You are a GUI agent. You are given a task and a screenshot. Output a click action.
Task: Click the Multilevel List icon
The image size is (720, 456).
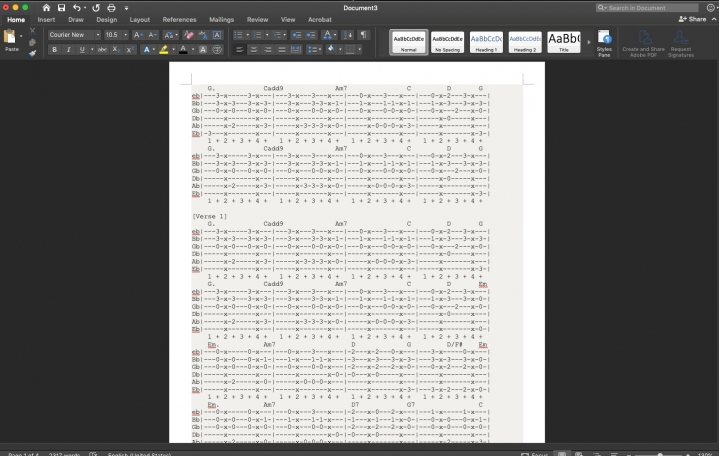point(277,35)
